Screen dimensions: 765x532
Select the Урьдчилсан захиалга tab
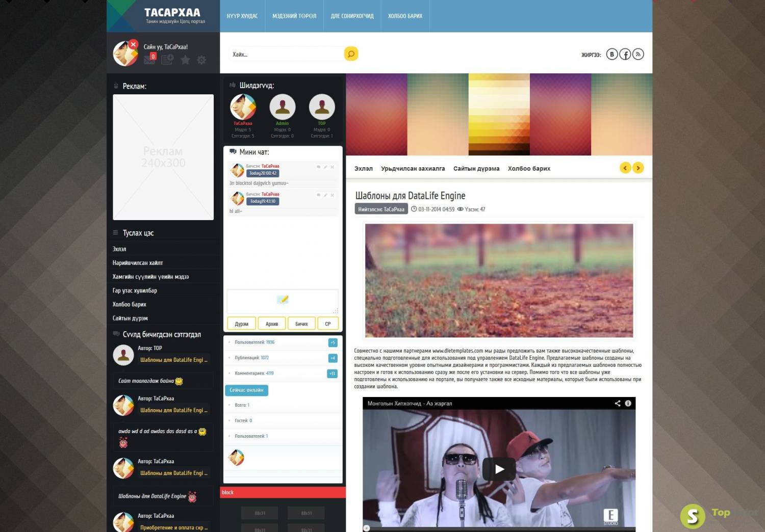tap(413, 169)
